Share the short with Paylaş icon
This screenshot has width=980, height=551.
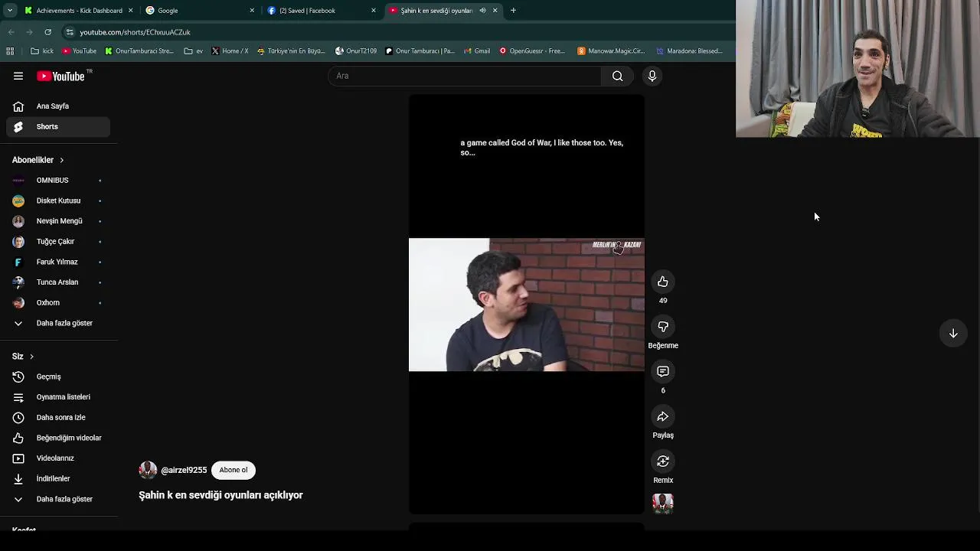663,416
